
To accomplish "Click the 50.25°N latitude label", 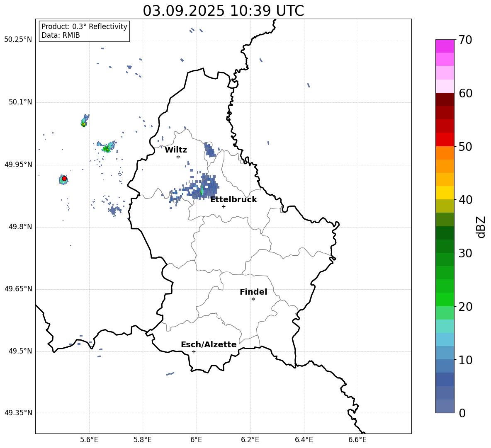I will click(18, 40).
